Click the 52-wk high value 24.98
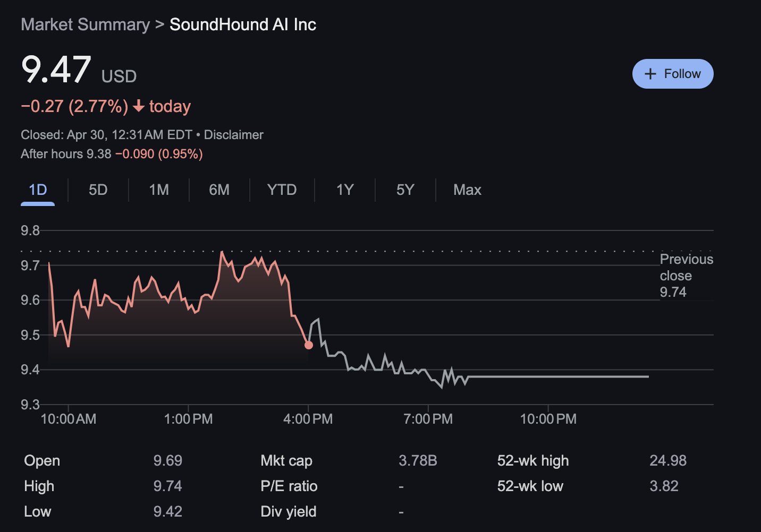The image size is (761, 532). 668,460
